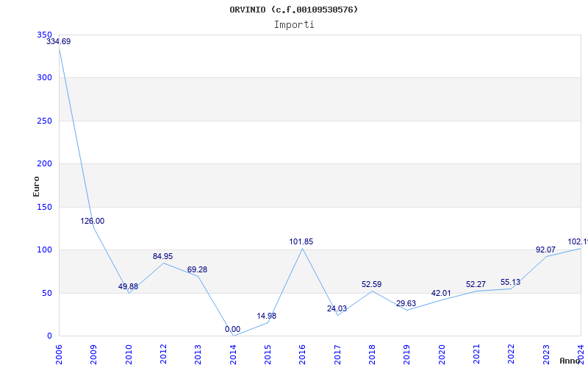Click the y-axis tick 350
The image size is (588, 368).
point(44,35)
